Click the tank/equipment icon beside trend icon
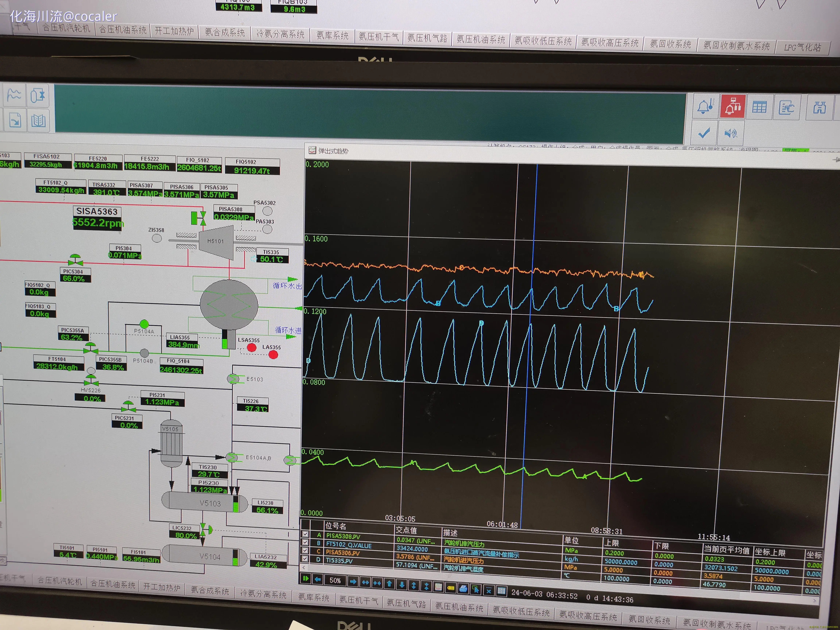Viewport: 840px width, 630px height. pos(38,95)
